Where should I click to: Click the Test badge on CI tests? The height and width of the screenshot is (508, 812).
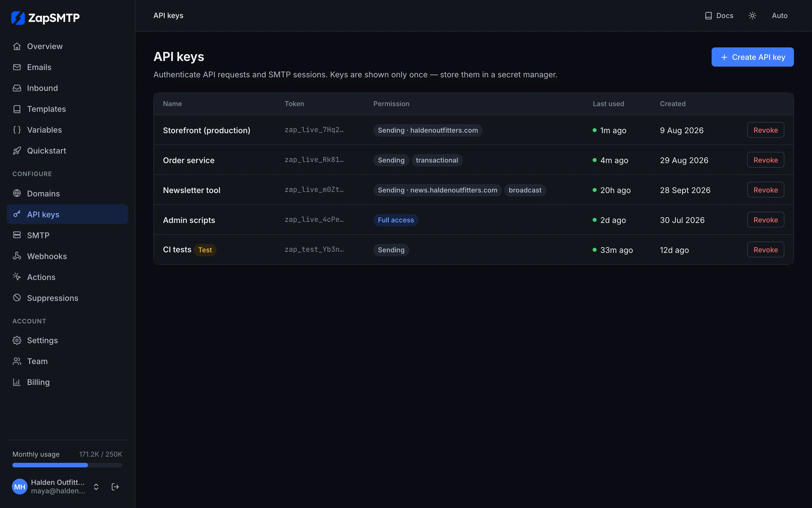point(205,250)
